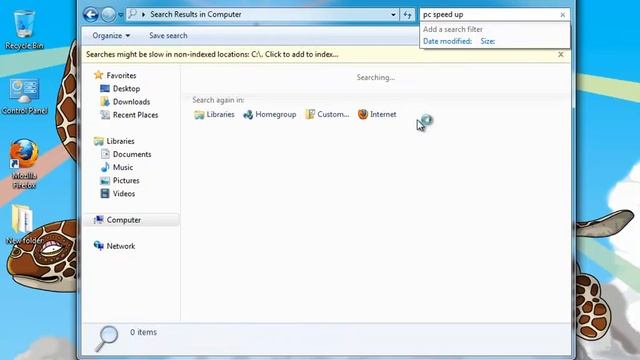Search again in Homegroup

coord(269,115)
